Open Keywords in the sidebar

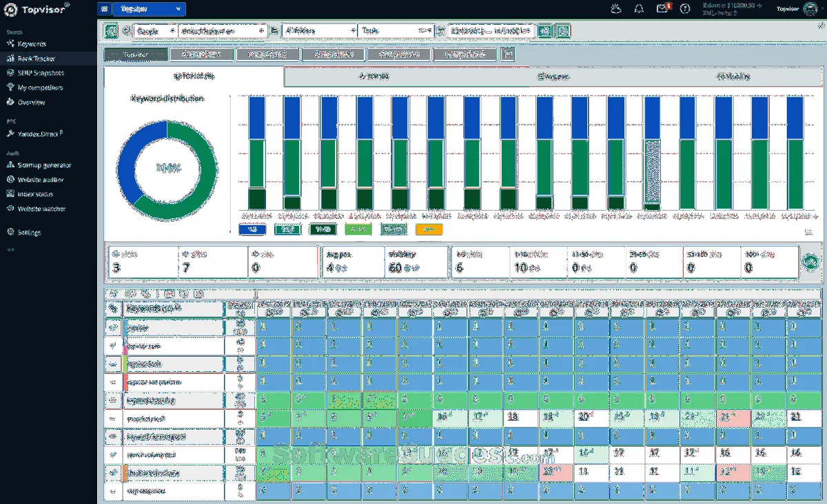[x=32, y=44]
